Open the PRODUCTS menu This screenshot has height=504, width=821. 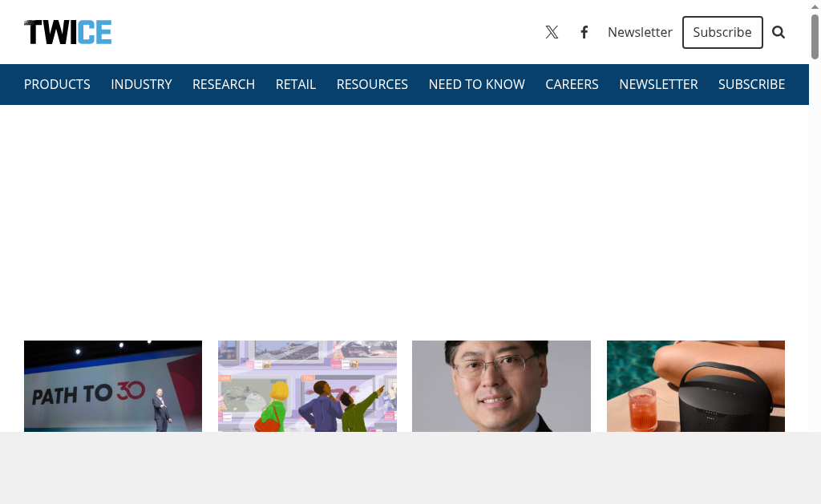(x=57, y=84)
